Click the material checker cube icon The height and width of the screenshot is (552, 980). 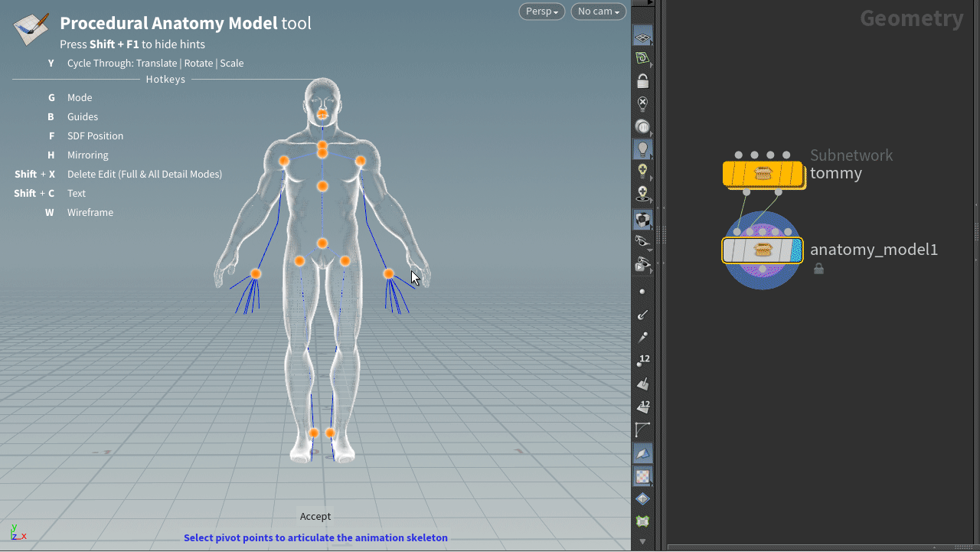pos(642,220)
